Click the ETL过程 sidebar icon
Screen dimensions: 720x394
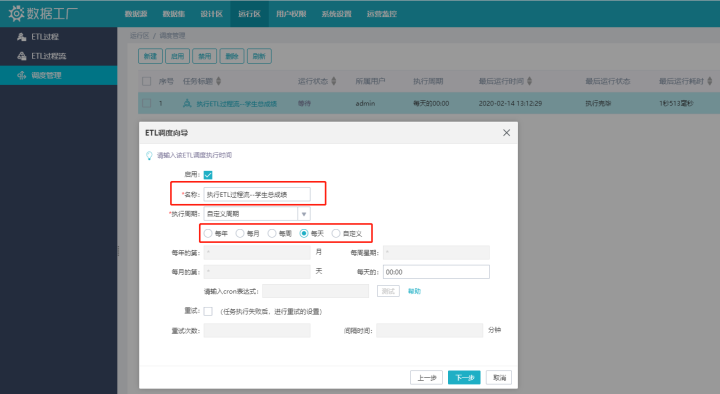[22, 37]
